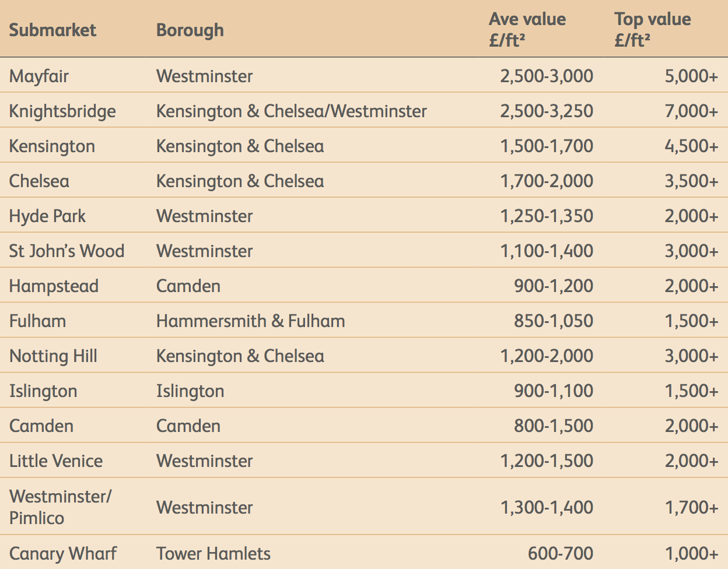The image size is (728, 569).
Task: Click the Westminster/Pimlico submarket cell
Action: (x=60, y=507)
